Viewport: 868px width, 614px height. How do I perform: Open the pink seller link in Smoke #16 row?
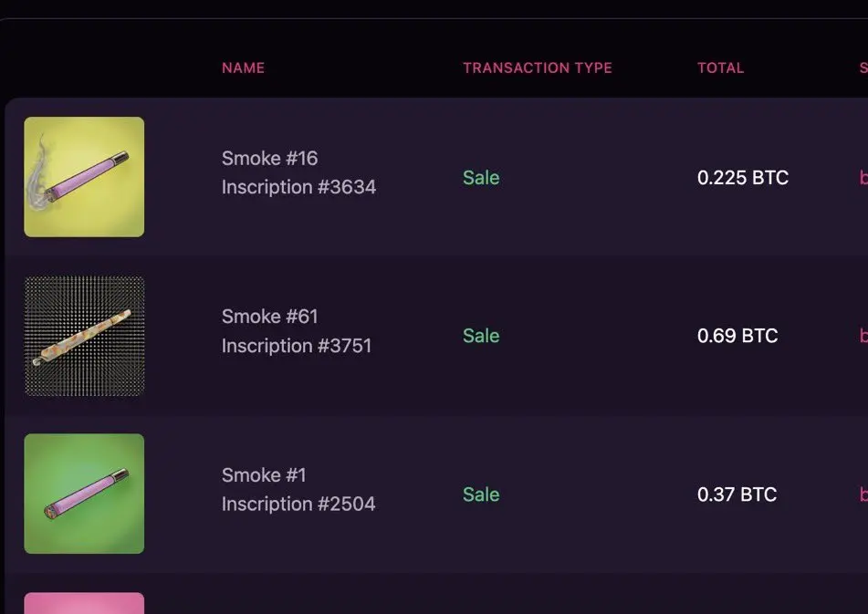[x=863, y=178]
